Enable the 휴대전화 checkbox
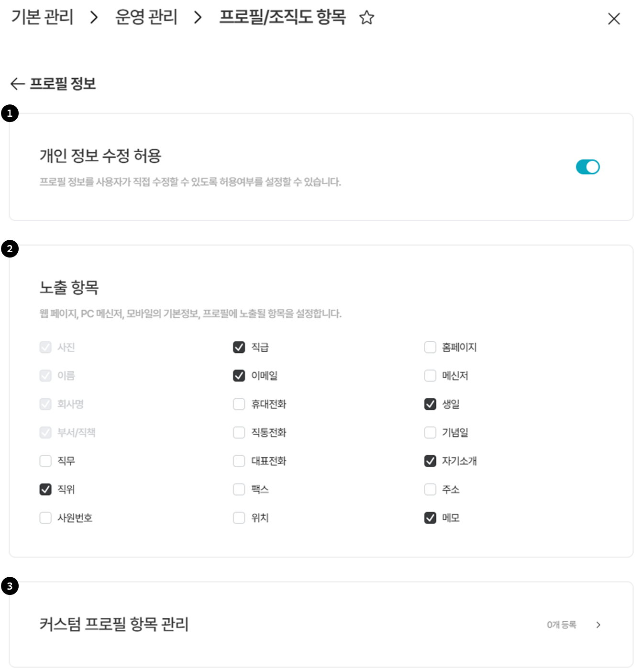This screenshot has width=641, height=672. click(x=239, y=404)
